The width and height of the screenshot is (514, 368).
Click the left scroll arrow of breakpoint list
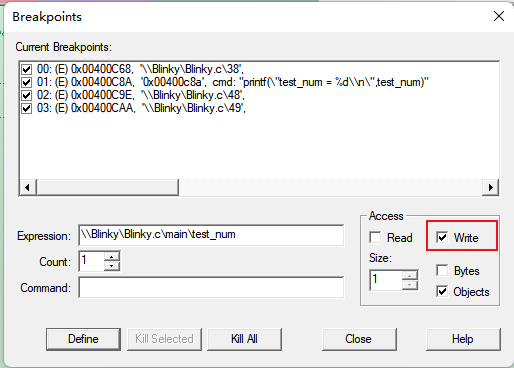[28, 187]
